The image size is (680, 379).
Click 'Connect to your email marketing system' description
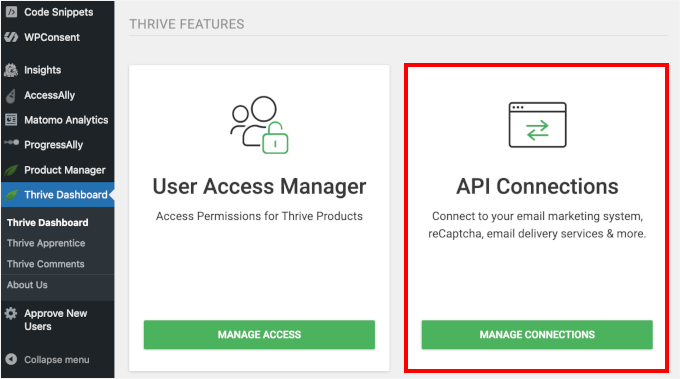[x=537, y=225]
